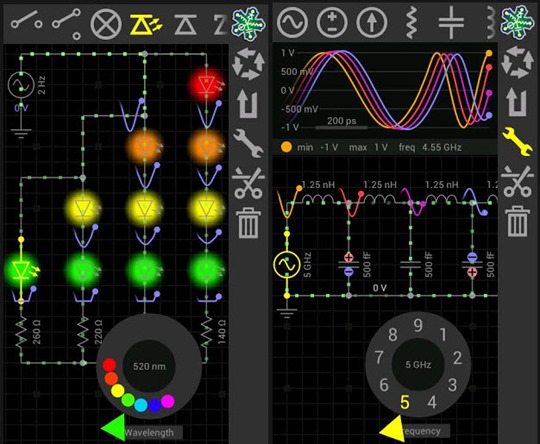Click the Frequency parameter label
The width and height of the screenshot is (540, 444).
point(421,431)
